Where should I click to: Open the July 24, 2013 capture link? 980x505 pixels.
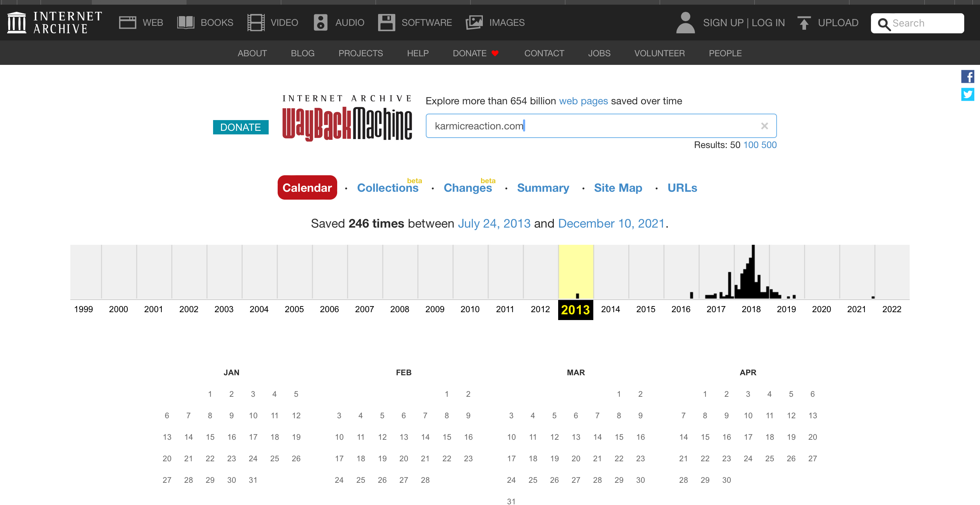coord(494,223)
